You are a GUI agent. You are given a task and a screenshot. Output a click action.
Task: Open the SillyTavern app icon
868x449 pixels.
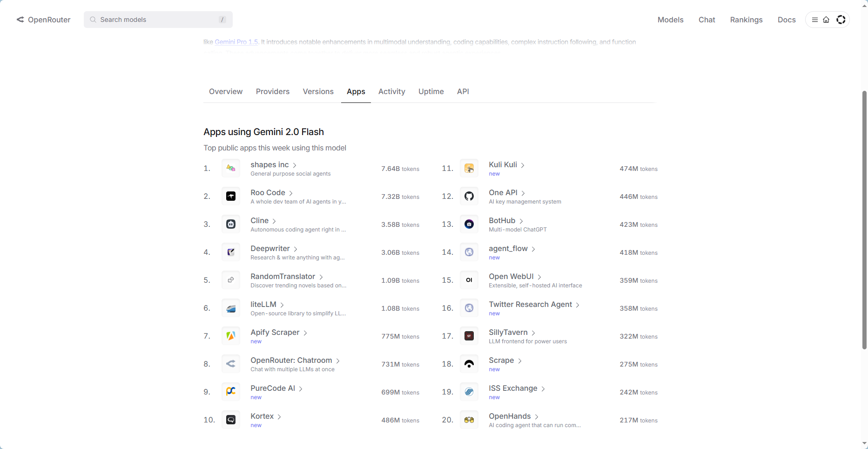point(469,336)
